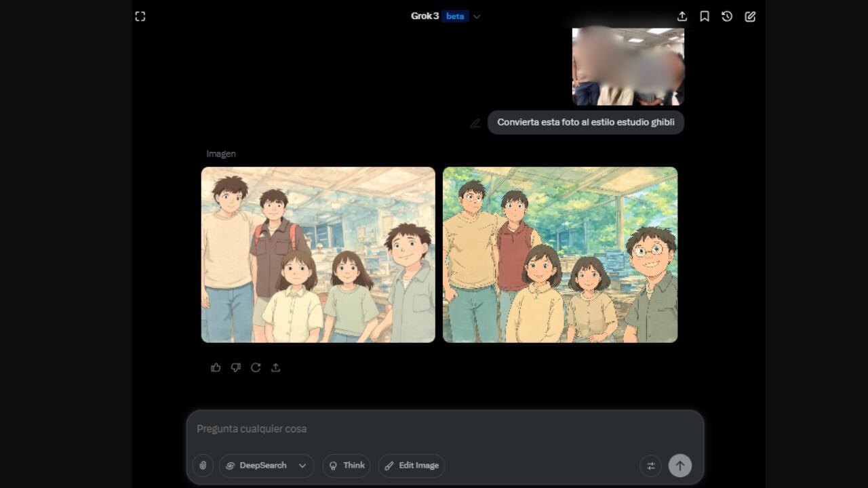Click the edit pencil icon next to the prompt

(x=475, y=123)
